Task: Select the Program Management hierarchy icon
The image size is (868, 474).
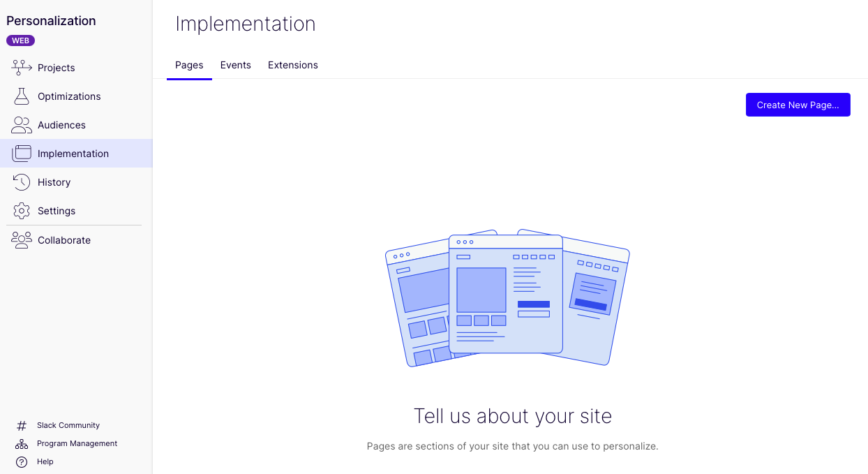Action: pyautogui.click(x=21, y=443)
